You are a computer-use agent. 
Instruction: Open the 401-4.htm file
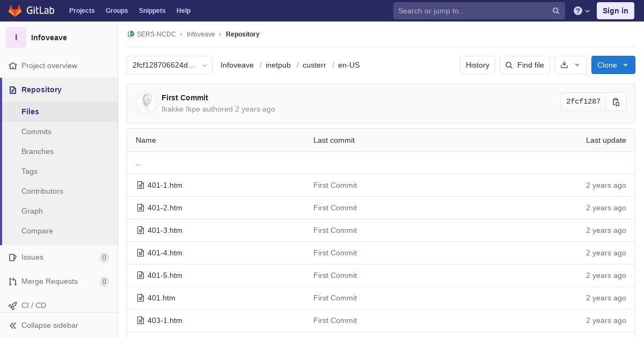[x=165, y=253]
